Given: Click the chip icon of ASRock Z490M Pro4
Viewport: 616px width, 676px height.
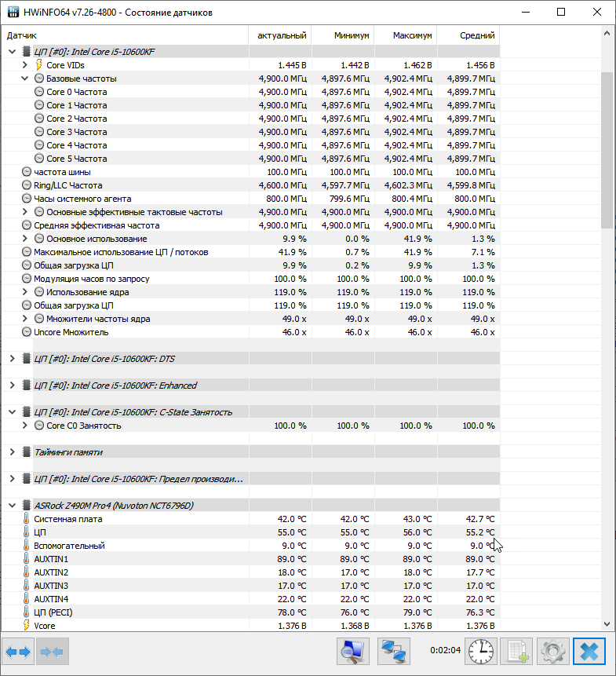Looking at the screenshot, I should [27, 506].
